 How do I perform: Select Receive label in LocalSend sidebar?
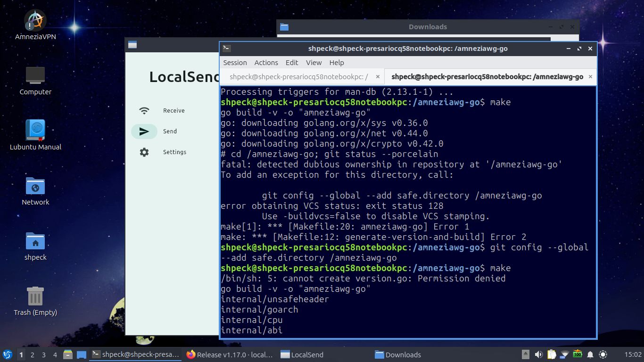(x=174, y=111)
